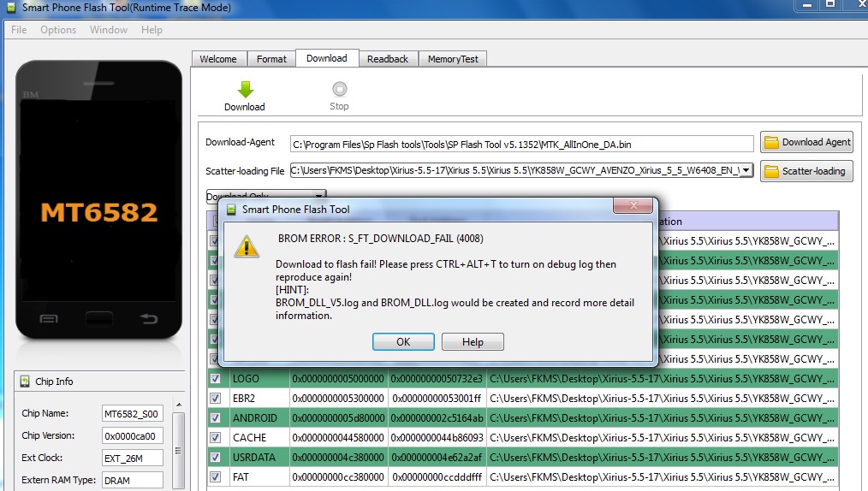
Task: Click the Chip Info scrollbar up arrow
Action: tap(178, 405)
